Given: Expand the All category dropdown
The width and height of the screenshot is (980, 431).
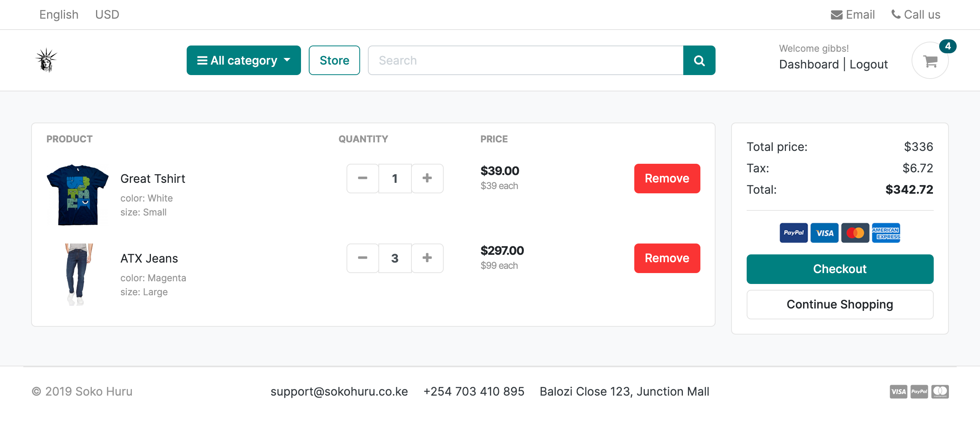Looking at the screenshot, I should pyautogui.click(x=243, y=60).
